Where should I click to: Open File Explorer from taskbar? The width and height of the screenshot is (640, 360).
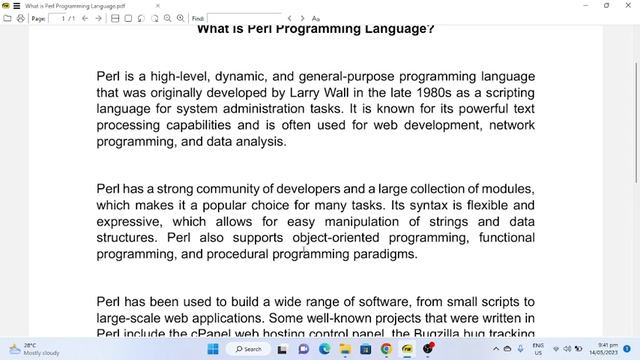point(345,349)
